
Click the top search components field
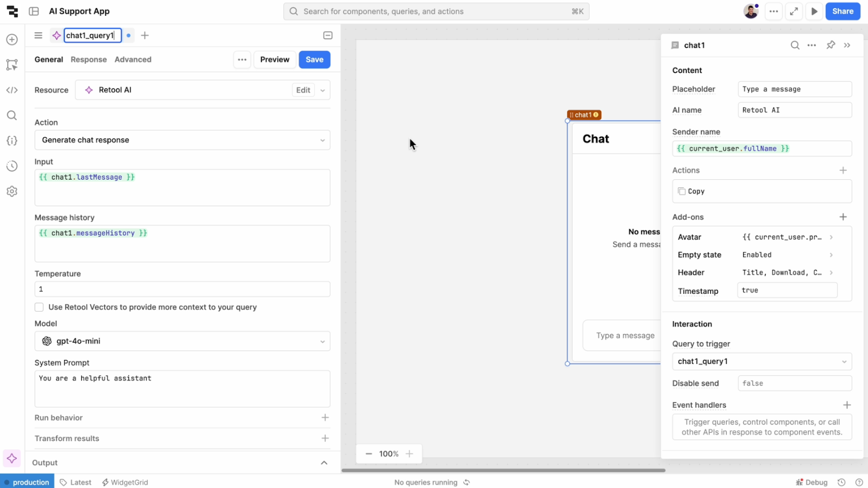436,11
